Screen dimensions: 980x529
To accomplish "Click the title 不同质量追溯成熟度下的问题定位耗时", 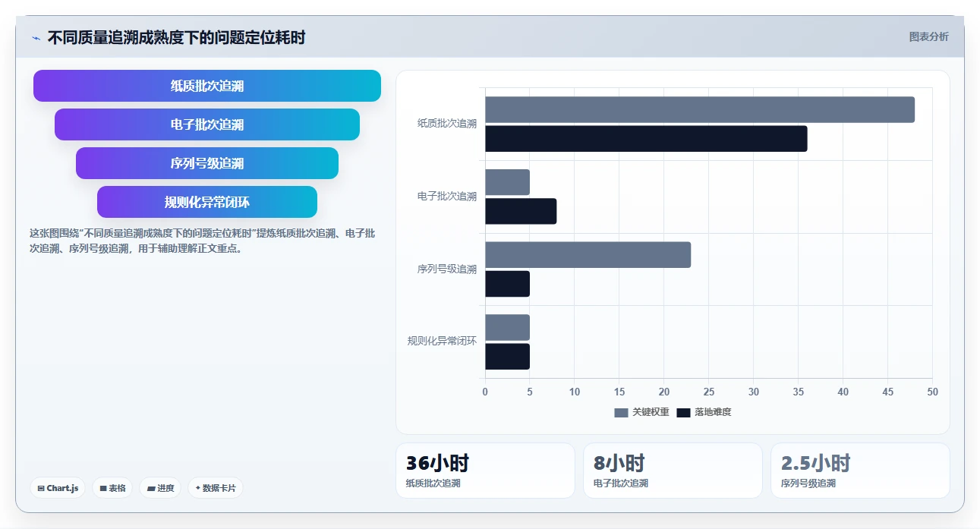I will [176, 37].
